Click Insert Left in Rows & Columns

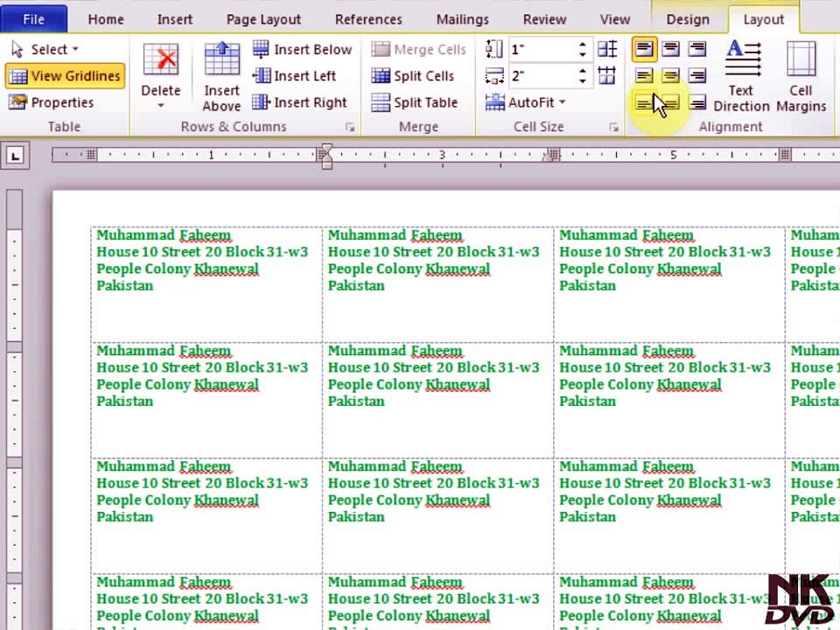[294, 75]
